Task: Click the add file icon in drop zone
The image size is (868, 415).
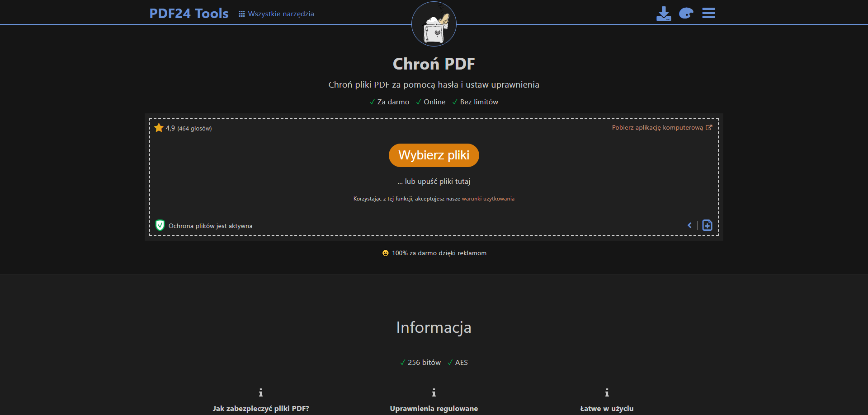Action: click(x=707, y=225)
